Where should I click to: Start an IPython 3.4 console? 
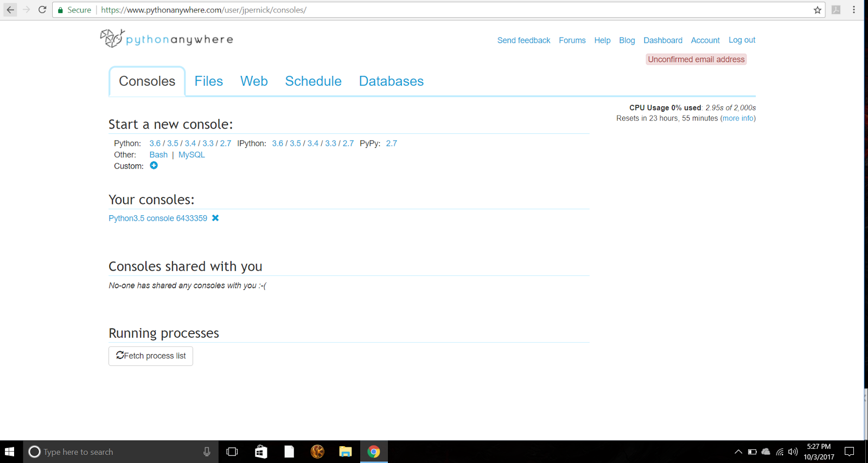click(313, 144)
